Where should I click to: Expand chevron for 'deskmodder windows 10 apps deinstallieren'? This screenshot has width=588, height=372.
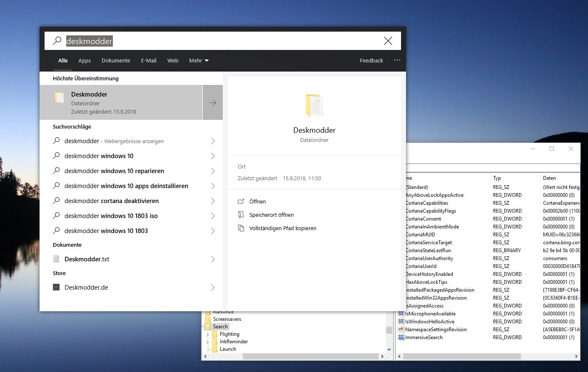[x=213, y=186]
